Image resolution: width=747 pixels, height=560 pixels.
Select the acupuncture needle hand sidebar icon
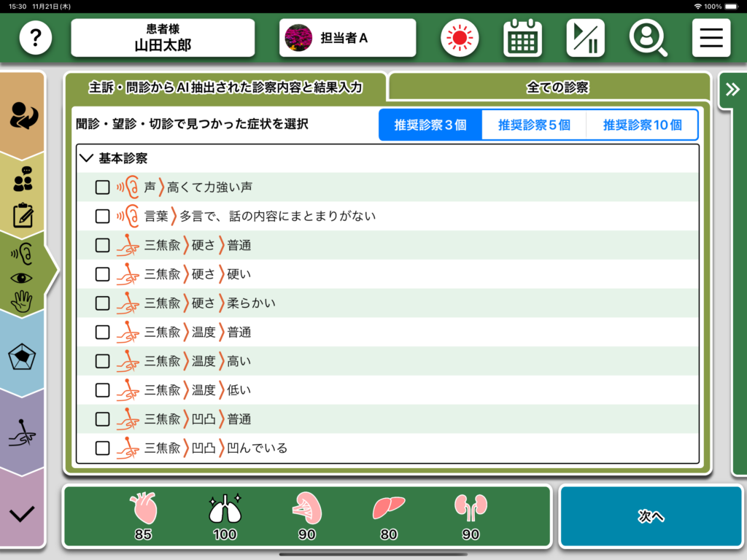22,434
